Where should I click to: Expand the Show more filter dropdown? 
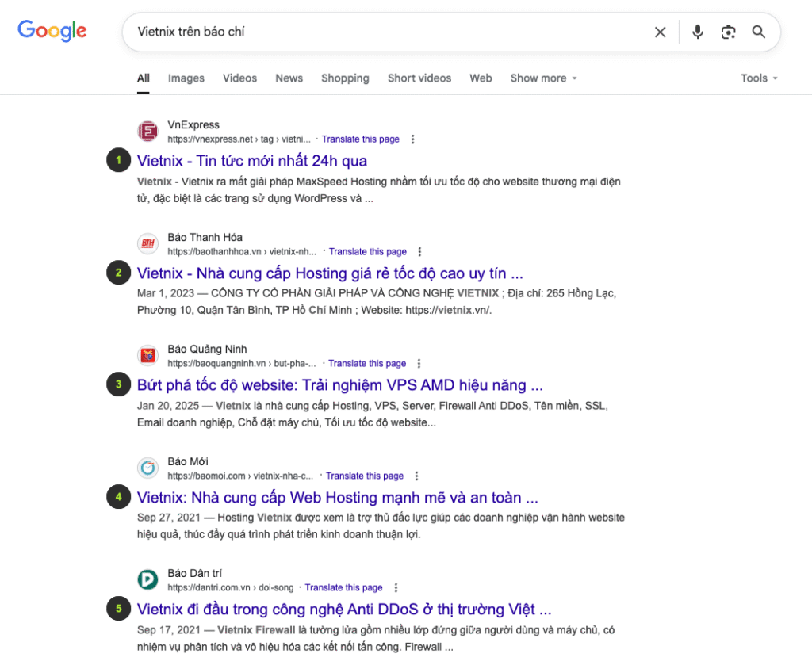[x=543, y=78]
